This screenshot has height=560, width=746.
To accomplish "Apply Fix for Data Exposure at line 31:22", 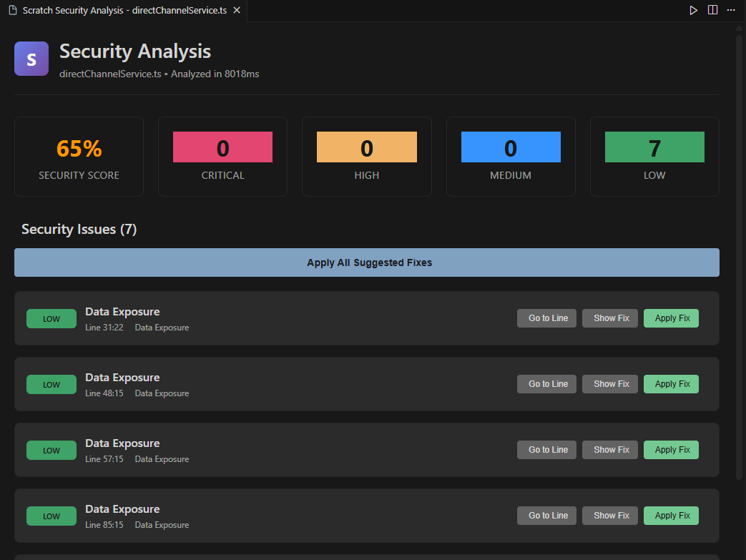I will click(670, 318).
